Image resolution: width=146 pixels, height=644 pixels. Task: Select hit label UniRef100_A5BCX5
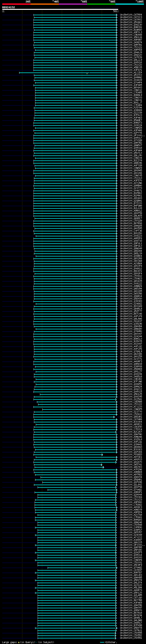pos(131,67)
